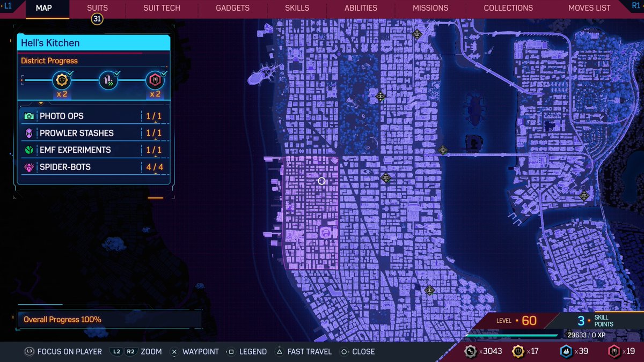Click the square button legend glyph
The width and height of the screenshot is (644, 362).
231,352
